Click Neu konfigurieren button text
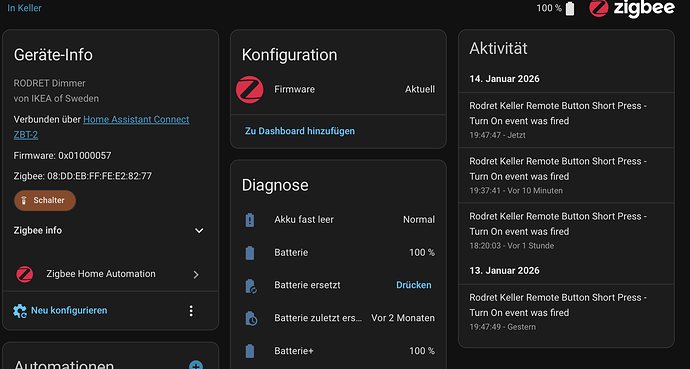Viewport: 690px width, 369px height. 69,311
